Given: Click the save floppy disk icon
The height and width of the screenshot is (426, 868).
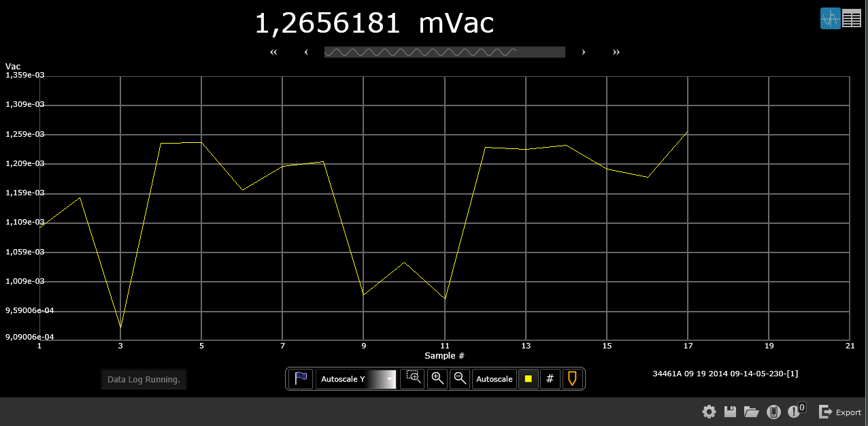Looking at the screenshot, I should [730, 412].
